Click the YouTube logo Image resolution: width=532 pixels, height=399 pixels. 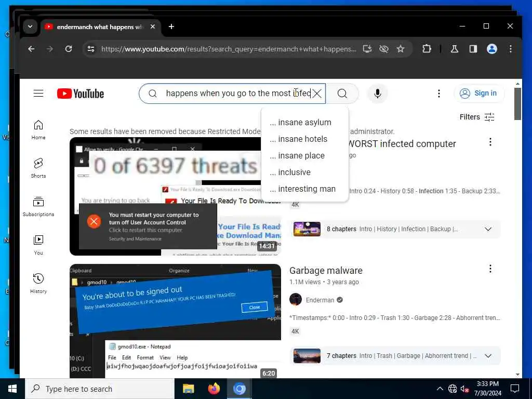[81, 94]
